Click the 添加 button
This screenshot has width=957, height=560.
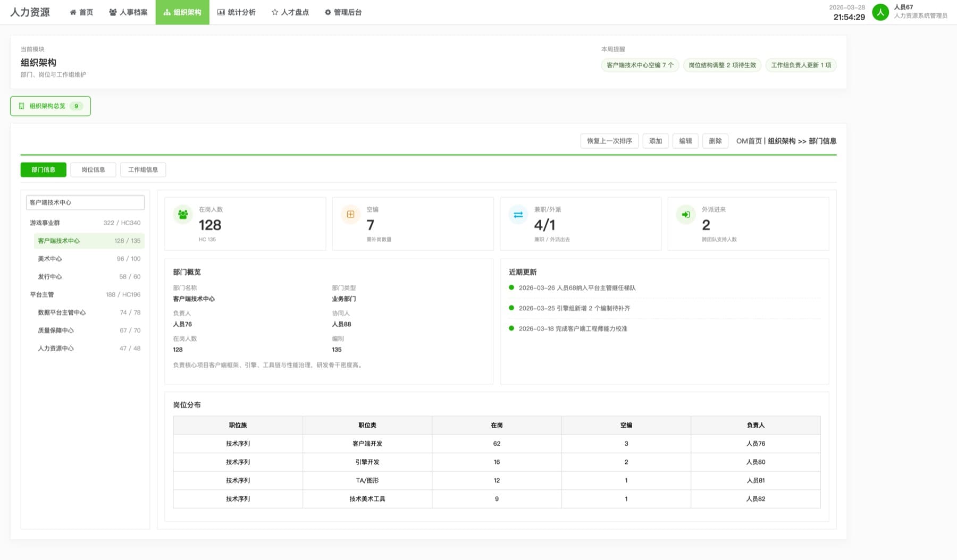click(656, 141)
